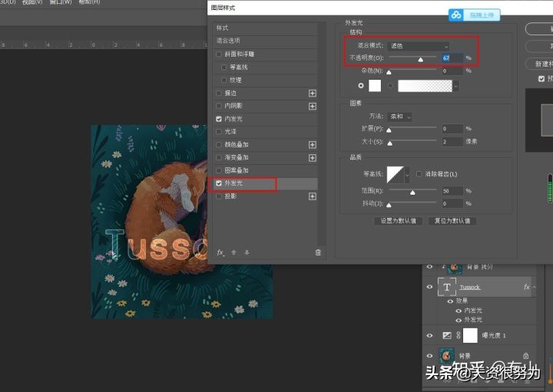Click the T thumbnail of the Tussock layer
Image resolution: width=553 pixels, height=392 pixels.
[x=446, y=287]
